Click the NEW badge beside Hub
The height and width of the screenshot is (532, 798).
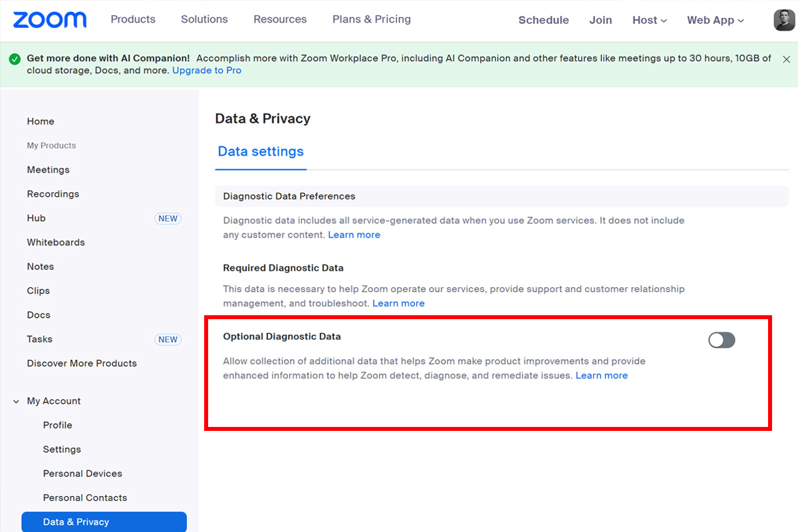[168, 218]
